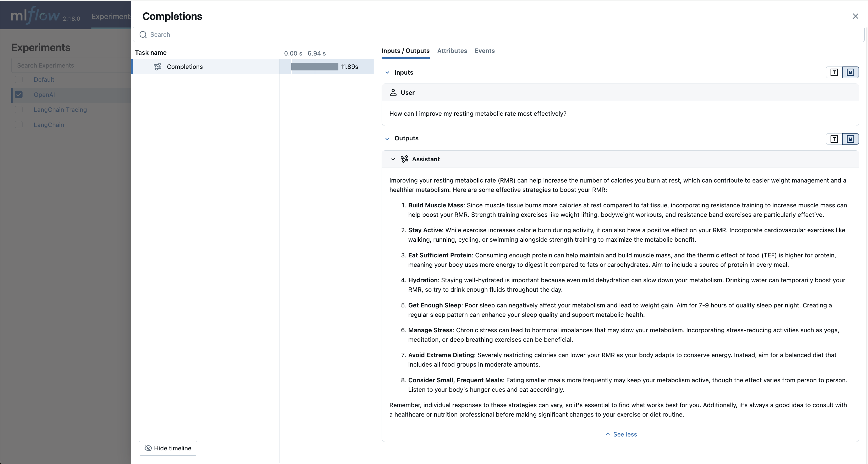The height and width of the screenshot is (464, 868).
Task: Check the Default experiment checkbox
Action: pos(19,80)
